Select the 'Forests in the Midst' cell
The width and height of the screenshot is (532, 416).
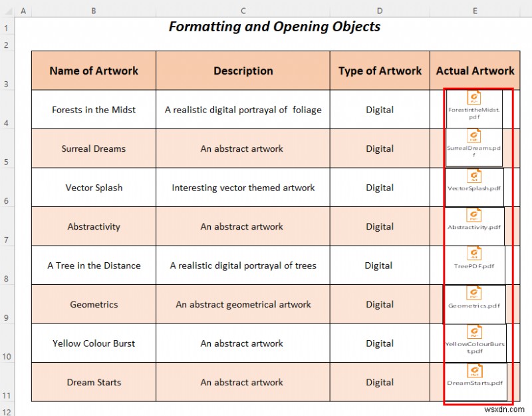(94, 109)
